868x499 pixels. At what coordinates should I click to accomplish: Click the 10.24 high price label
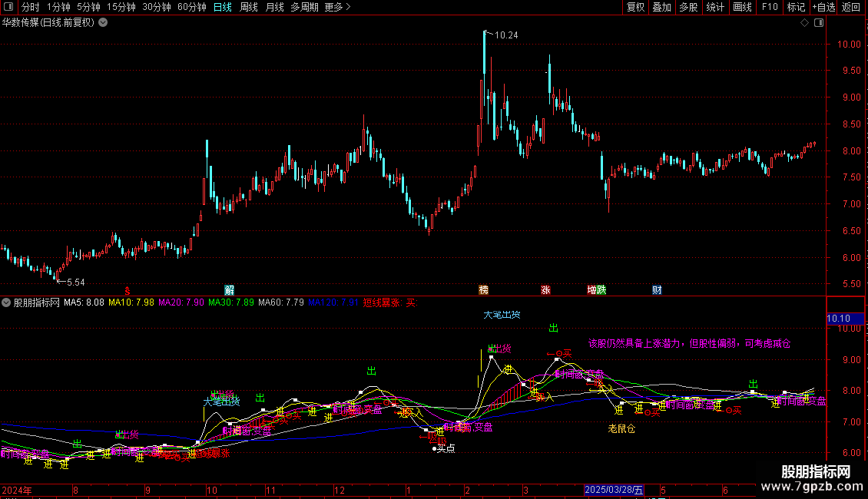click(506, 35)
